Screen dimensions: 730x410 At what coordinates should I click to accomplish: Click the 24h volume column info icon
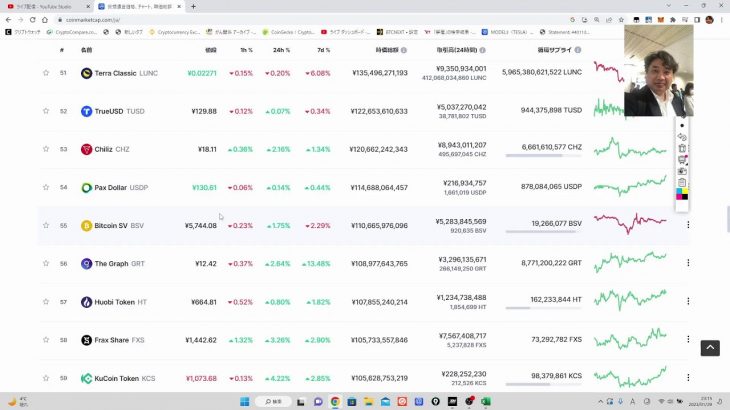pos(483,50)
